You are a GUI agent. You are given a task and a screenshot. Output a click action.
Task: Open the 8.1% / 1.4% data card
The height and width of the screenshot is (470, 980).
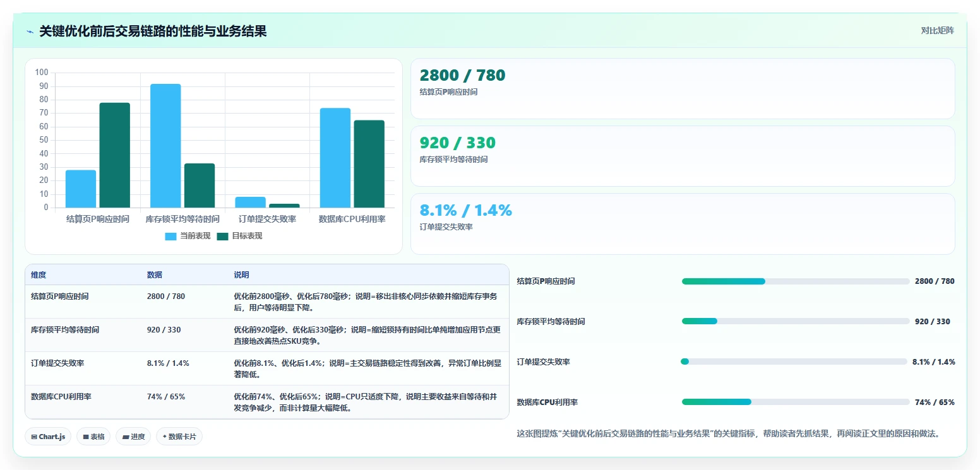pyautogui.click(x=683, y=223)
